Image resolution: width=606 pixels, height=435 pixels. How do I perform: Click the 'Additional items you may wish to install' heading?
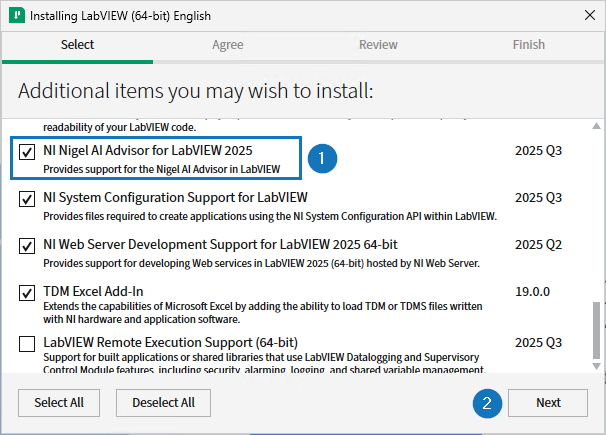coord(196,91)
